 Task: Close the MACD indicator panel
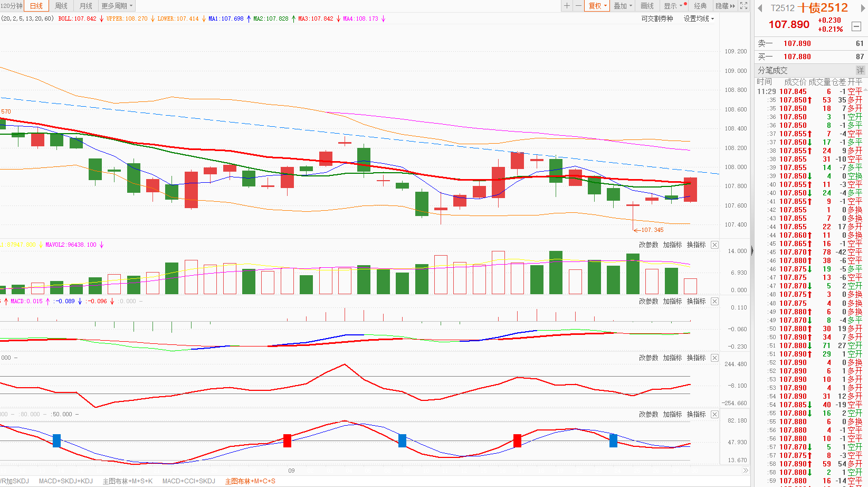(x=714, y=302)
